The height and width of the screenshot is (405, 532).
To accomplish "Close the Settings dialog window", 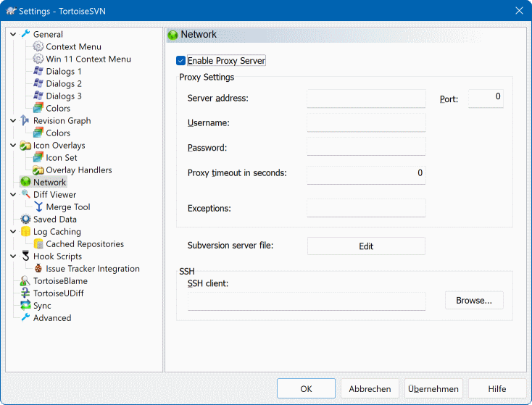I will pos(519,11).
